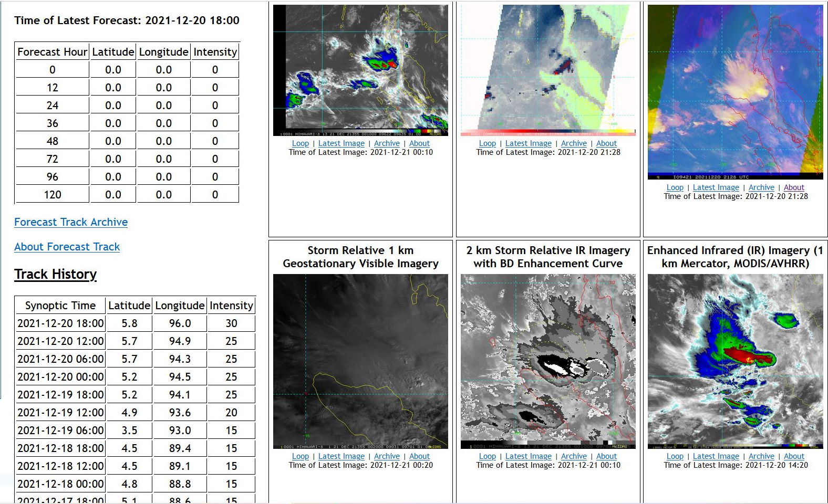Image resolution: width=828 pixels, height=504 pixels.
Task: Click visited About link under blue-purple RGB image
Action: [794, 187]
